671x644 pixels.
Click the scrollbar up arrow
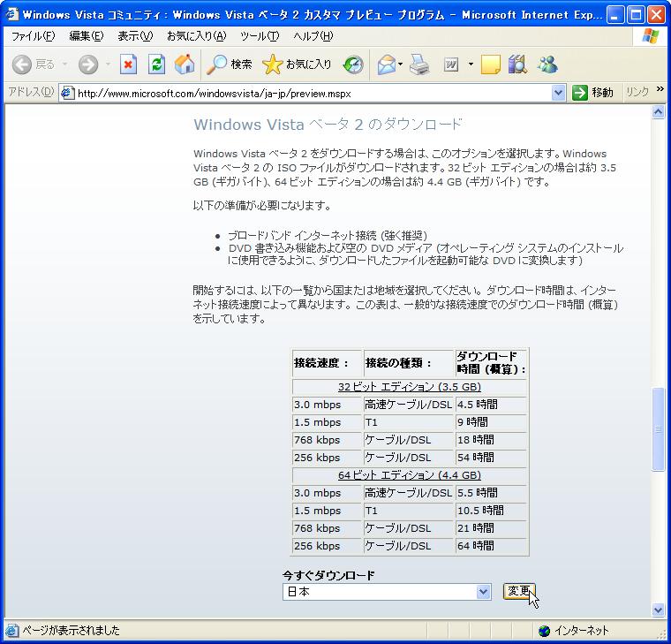(658, 112)
